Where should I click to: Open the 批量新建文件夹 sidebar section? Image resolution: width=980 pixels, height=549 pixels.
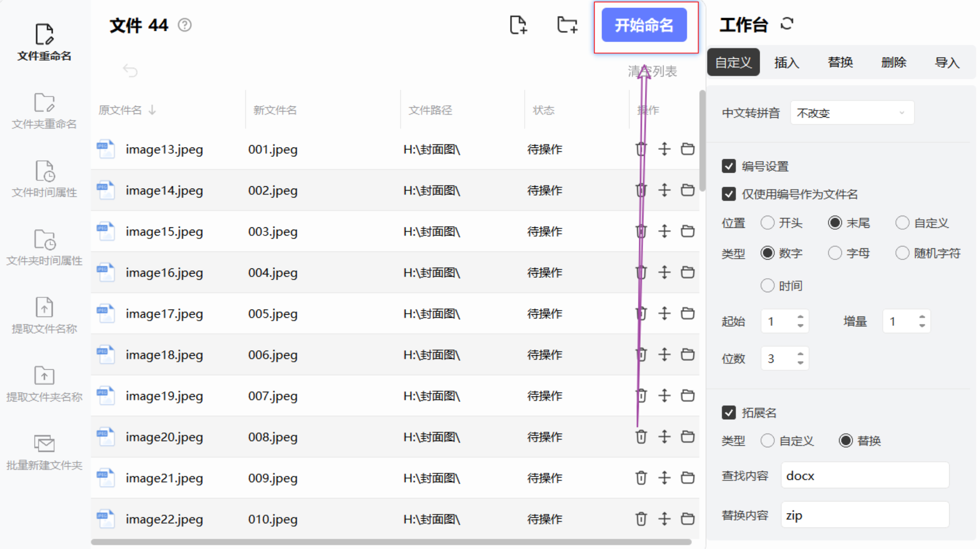point(44,452)
